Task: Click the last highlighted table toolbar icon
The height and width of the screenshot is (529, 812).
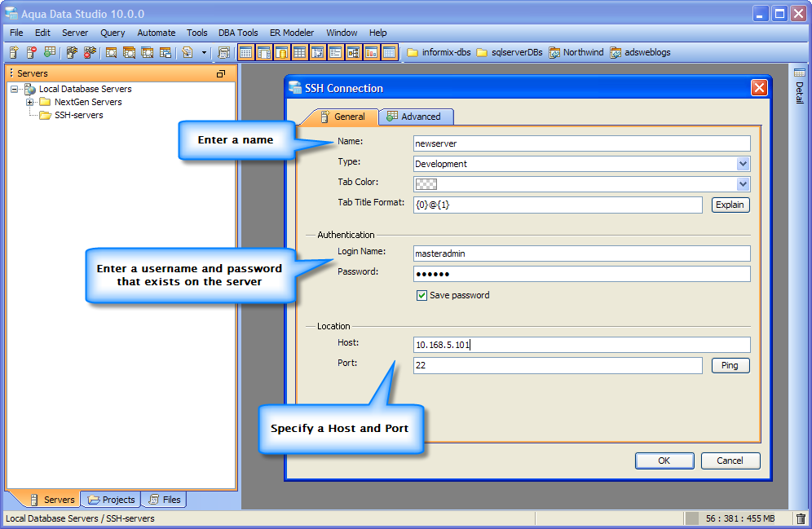Action: (x=389, y=52)
